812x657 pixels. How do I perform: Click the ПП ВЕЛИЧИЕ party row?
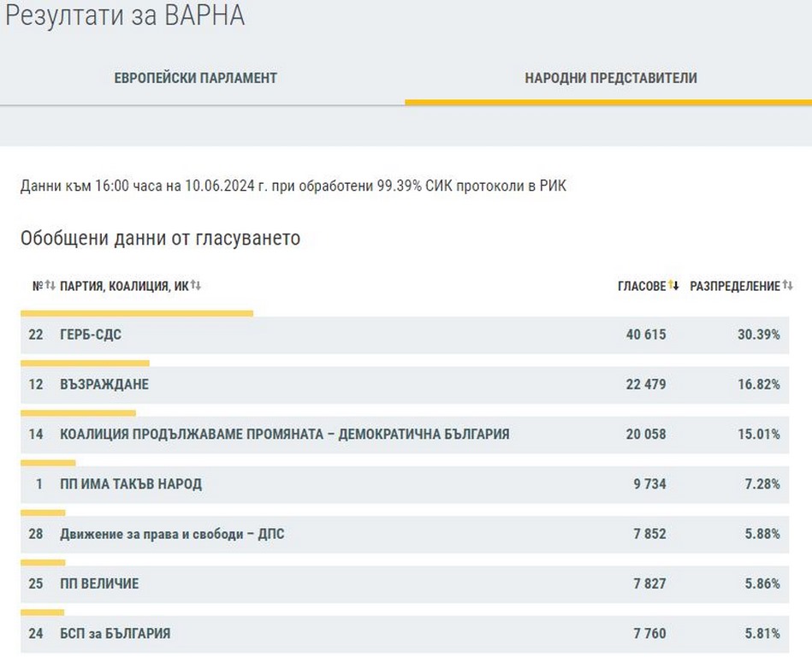coord(99,583)
